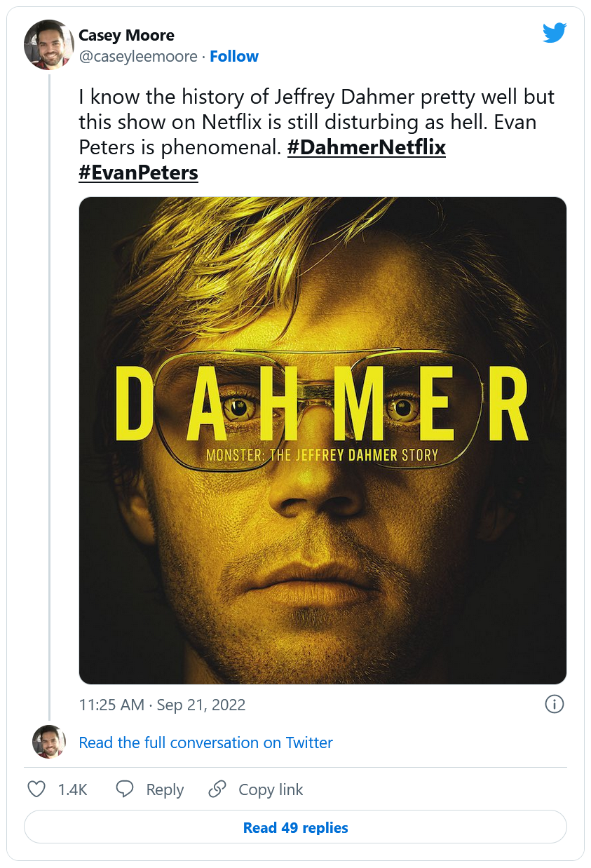Click the Casey Moore display name
The image size is (591, 868).
(126, 35)
